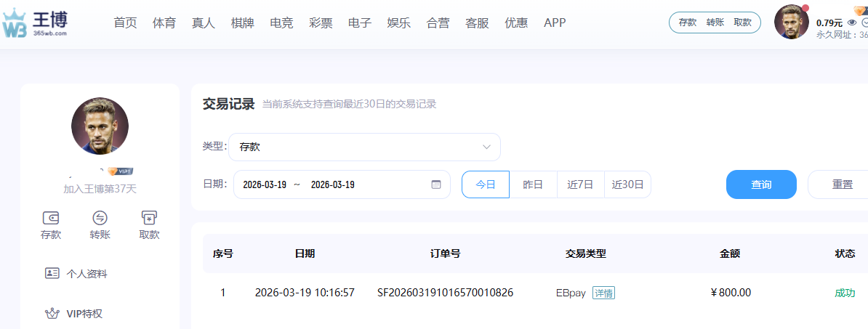Click the start date field 2026-03-19
868x329 pixels.
click(x=265, y=184)
